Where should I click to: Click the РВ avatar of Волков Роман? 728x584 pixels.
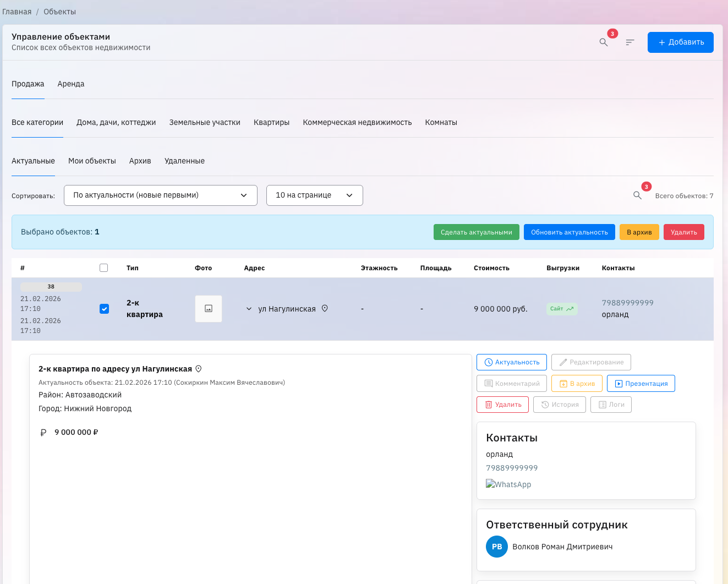coord(496,547)
